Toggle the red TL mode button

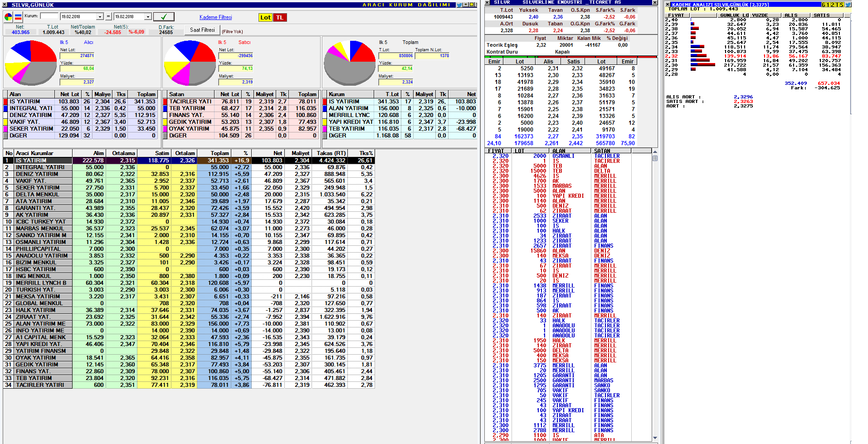click(280, 18)
